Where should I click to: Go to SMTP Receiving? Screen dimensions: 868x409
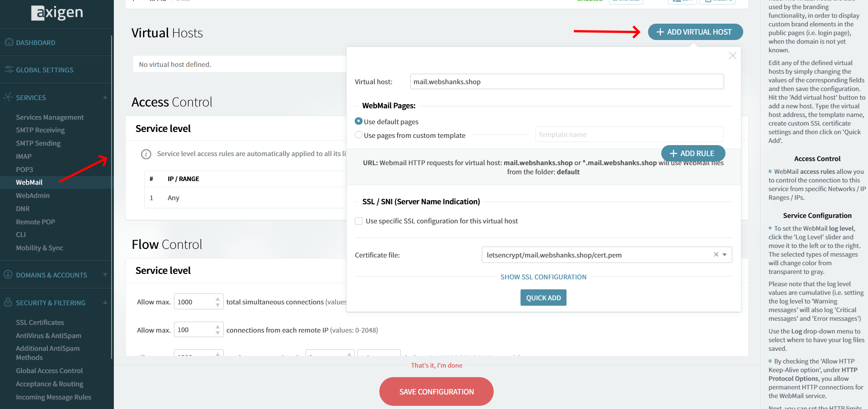[40, 130]
